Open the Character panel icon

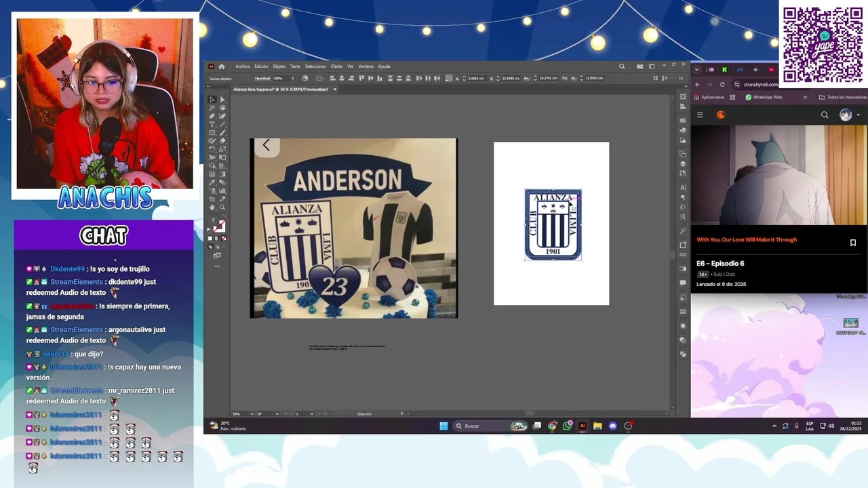tap(683, 188)
